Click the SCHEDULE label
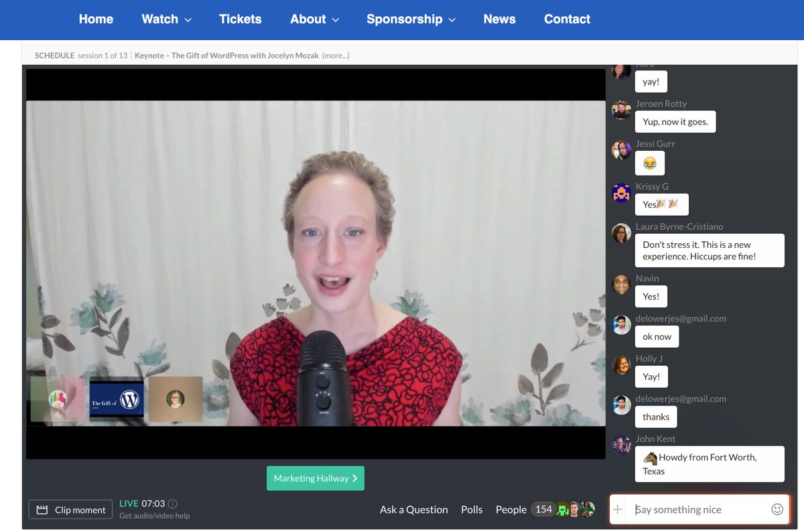804x532 pixels. click(54, 56)
